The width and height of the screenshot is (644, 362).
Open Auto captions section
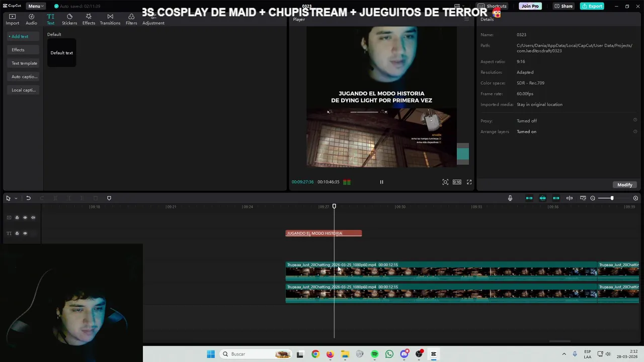24,76
